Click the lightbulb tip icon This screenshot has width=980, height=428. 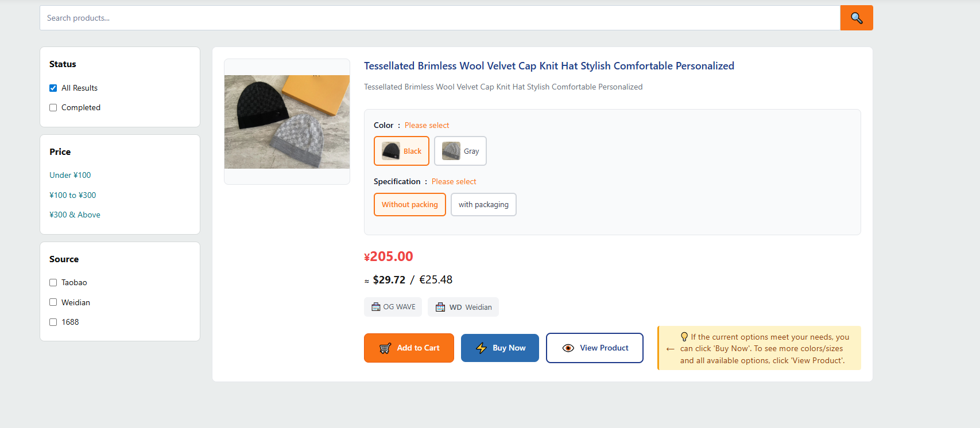point(684,337)
